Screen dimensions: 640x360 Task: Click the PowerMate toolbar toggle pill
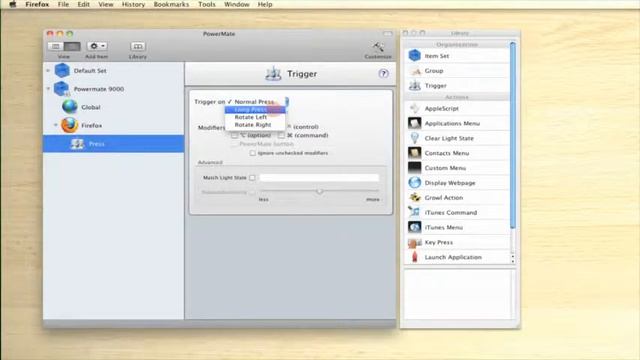tap(387, 33)
